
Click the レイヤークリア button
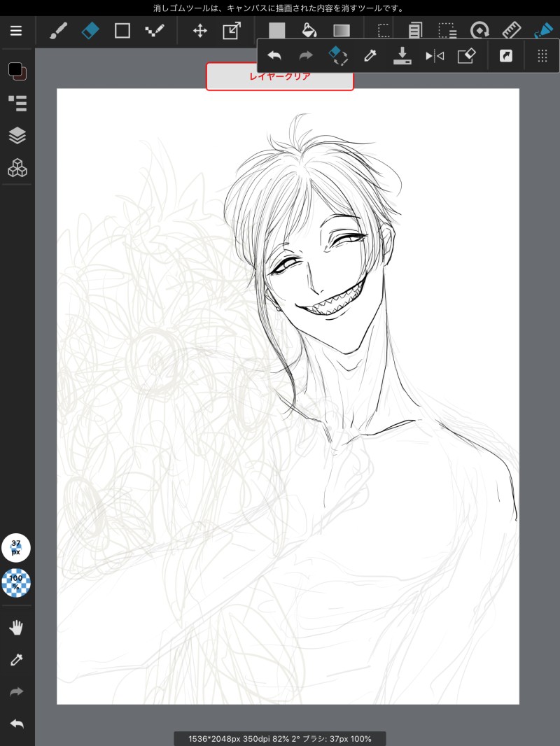(280, 76)
